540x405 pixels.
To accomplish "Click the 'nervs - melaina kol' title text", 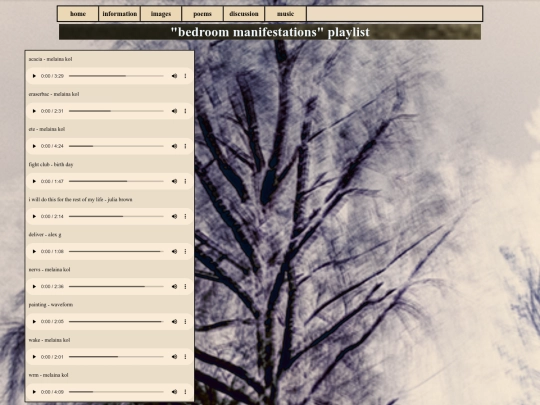I will (49, 270).
